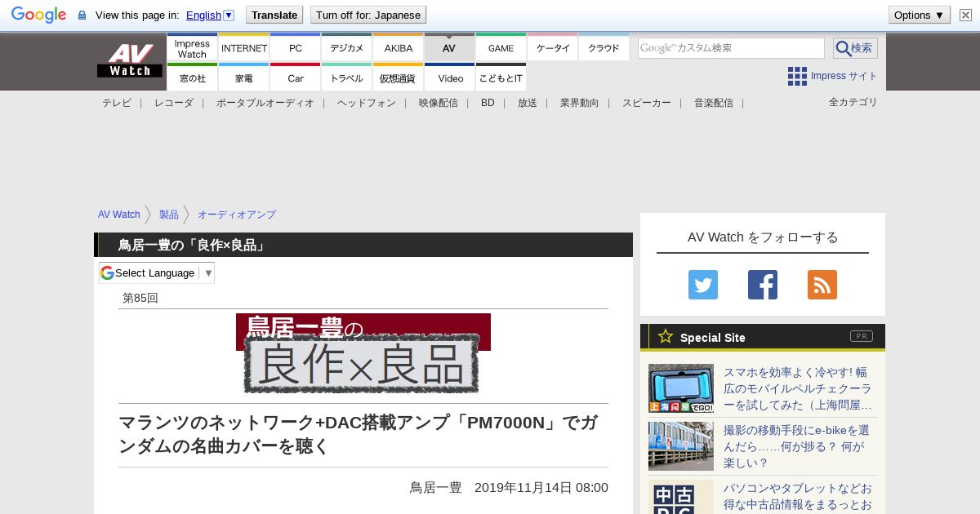980x514 pixels.
Task: Click the PR badge in Special Site
Action: pos(861,336)
